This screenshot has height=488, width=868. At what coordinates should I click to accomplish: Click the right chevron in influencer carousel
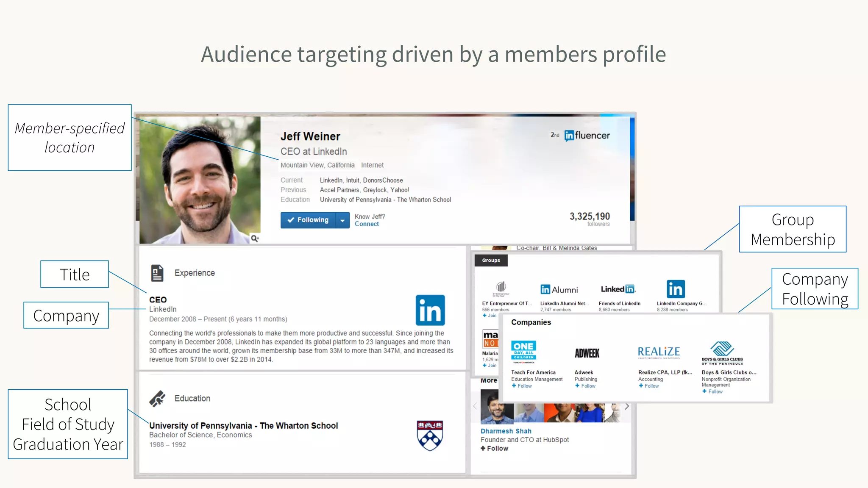point(627,406)
